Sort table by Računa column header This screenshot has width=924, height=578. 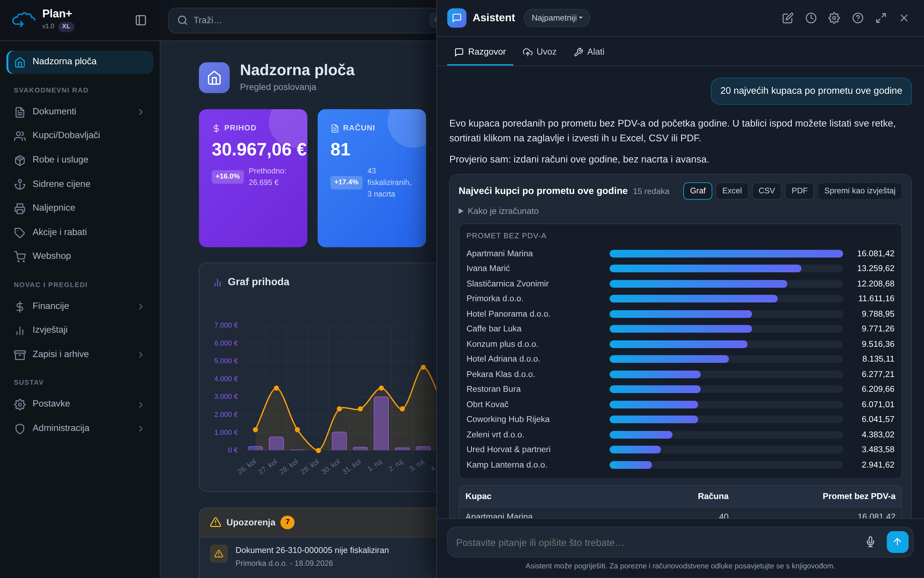(713, 496)
